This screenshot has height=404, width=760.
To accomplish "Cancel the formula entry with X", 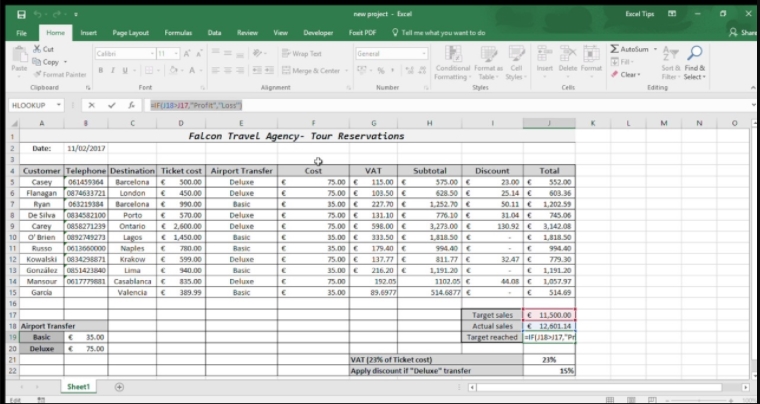I will coord(92,105).
